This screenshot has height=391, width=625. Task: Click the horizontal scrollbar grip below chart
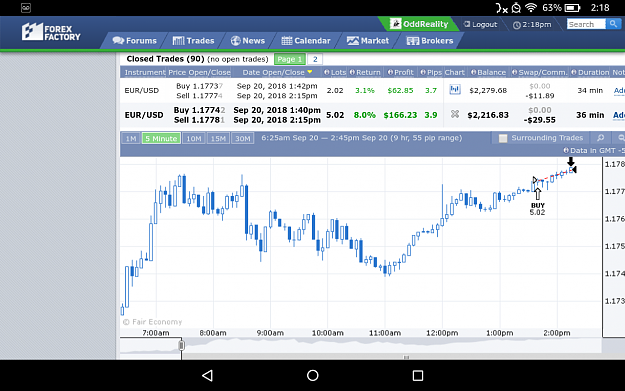406,357
